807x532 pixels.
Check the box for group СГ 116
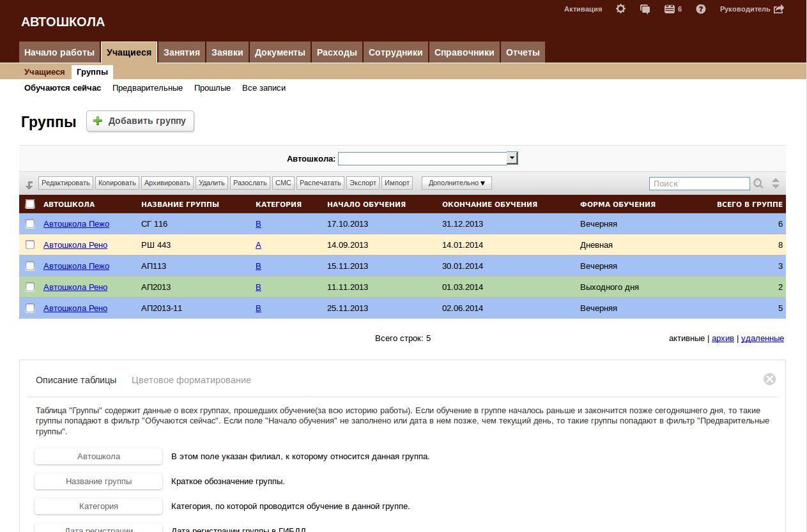[x=30, y=224]
